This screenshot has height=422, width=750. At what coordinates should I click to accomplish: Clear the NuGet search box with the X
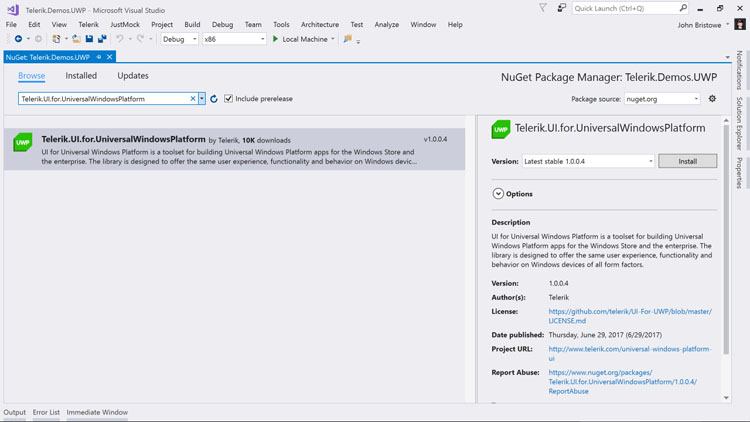[193, 99]
